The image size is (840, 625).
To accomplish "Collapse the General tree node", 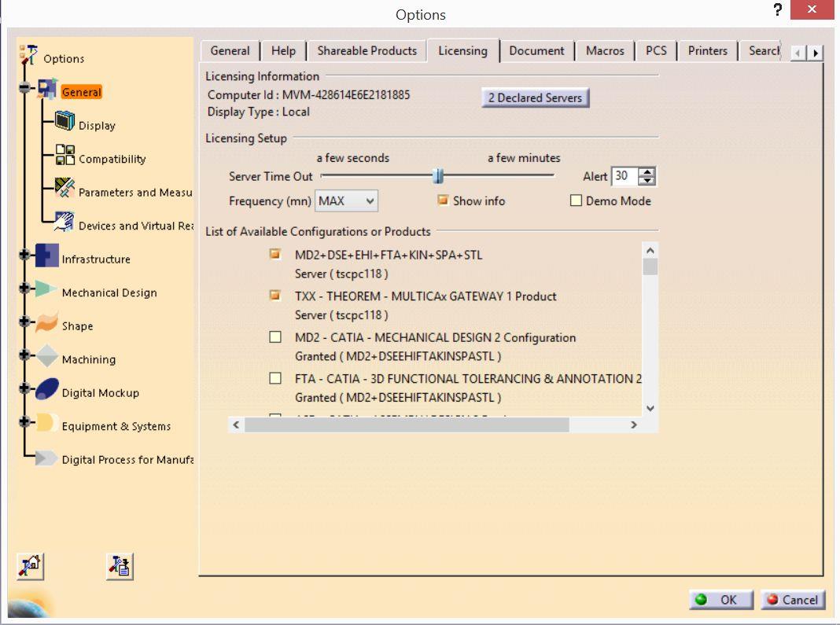I will click(x=24, y=87).
